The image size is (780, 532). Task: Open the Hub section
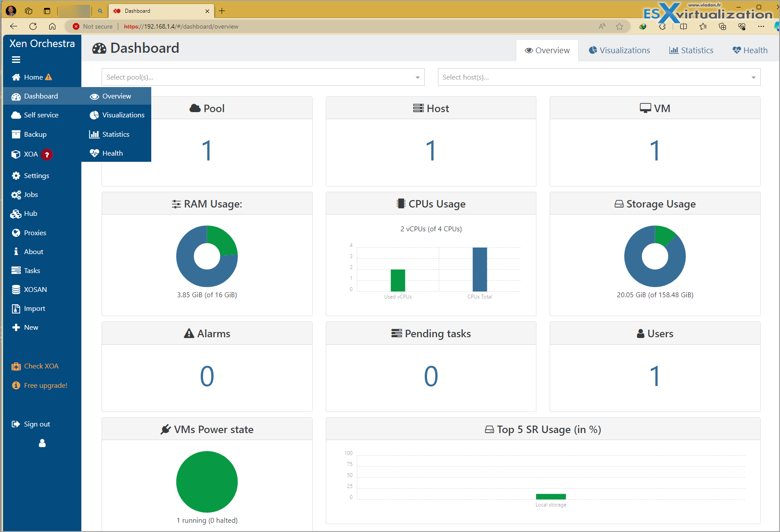click(30, 213)
